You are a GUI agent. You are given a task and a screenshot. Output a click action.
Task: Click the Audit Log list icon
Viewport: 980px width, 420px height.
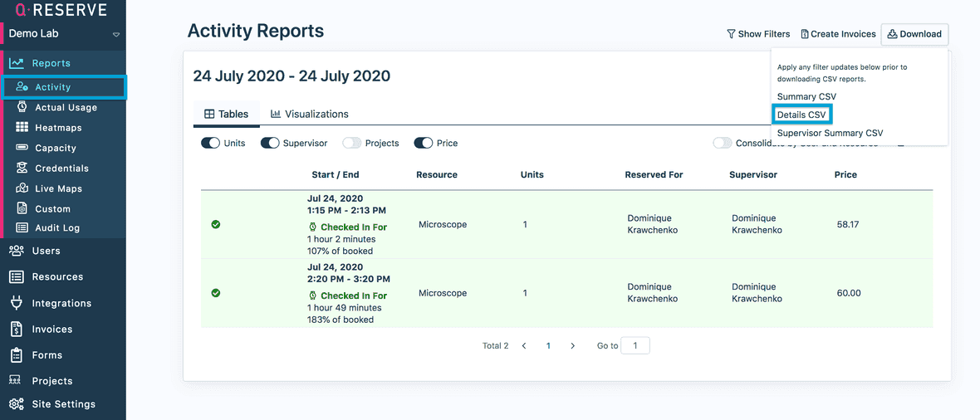(x=22, y=227)
